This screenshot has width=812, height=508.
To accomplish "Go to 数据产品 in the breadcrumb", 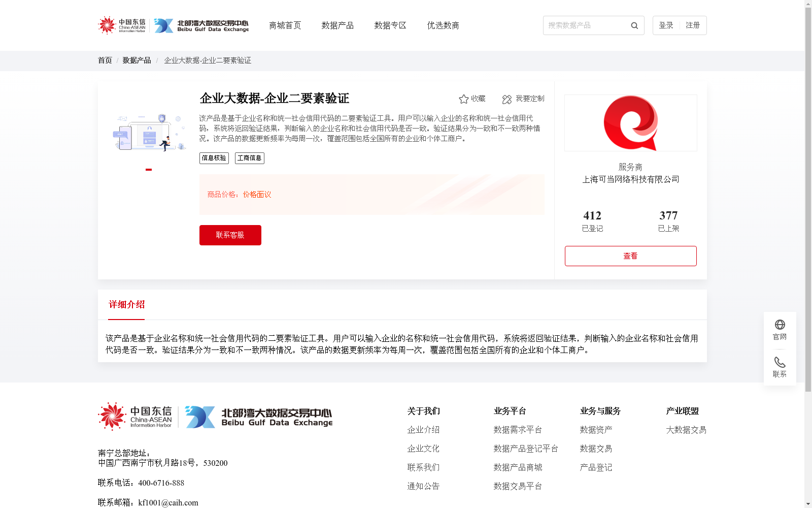I will (137, 60).
